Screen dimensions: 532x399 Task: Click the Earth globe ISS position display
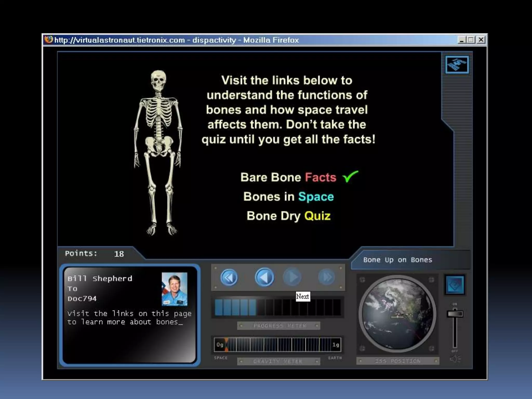pos(397,314)
